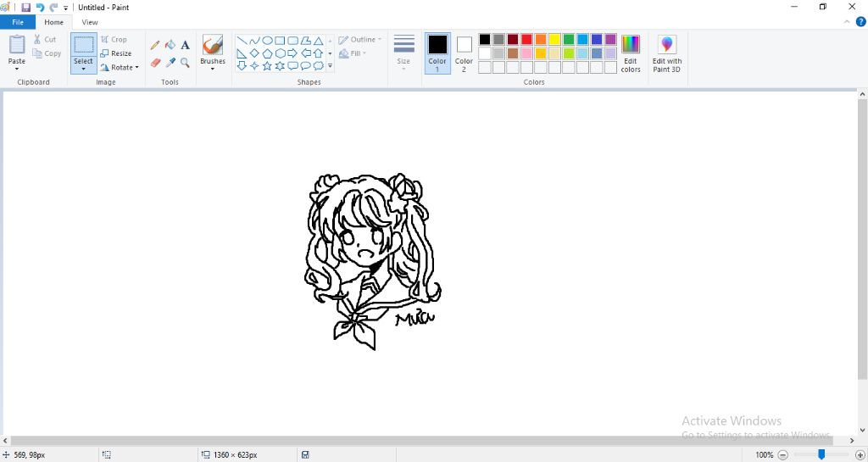This screenshot has height=462, width=868.
Task: Open the shape Fill dropdown
Action: [353, 53]
